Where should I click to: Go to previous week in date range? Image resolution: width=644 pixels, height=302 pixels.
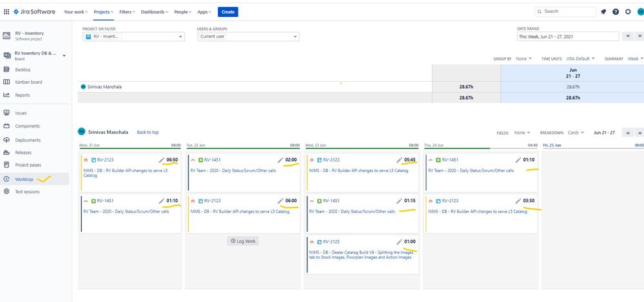point(628,36)
